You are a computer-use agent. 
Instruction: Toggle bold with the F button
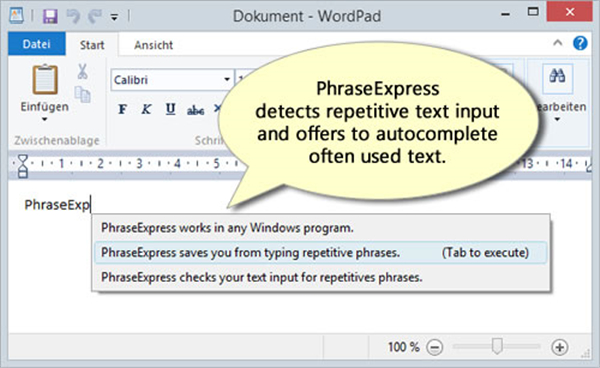[x=122, y=109]
